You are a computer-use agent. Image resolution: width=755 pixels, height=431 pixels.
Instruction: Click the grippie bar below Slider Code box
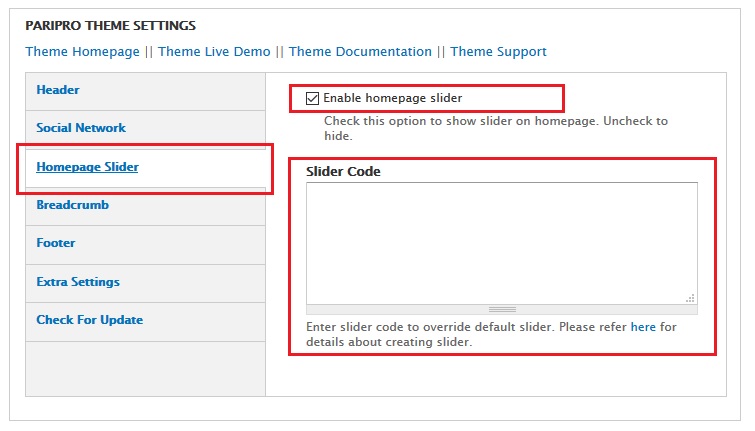[x=502, y=310]
